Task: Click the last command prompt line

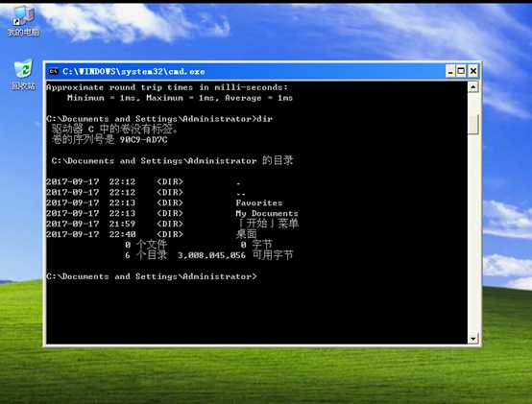Action: click(152, 276)
